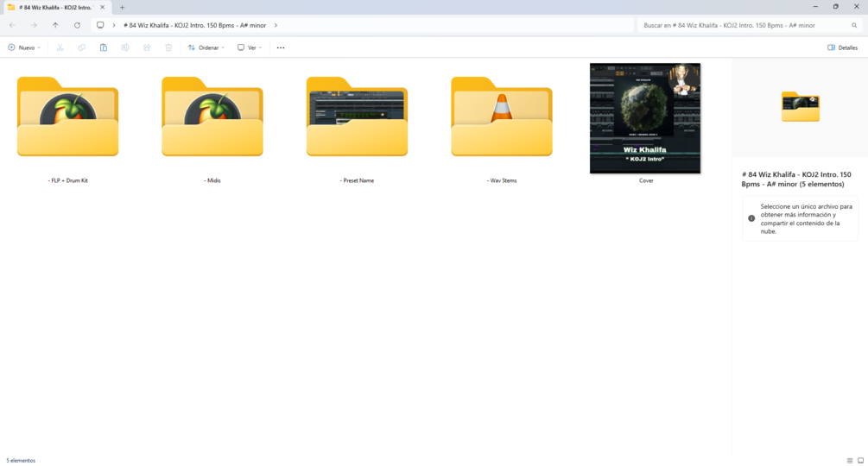Open the '- Midis' folder icon

(x=212, y=116)
